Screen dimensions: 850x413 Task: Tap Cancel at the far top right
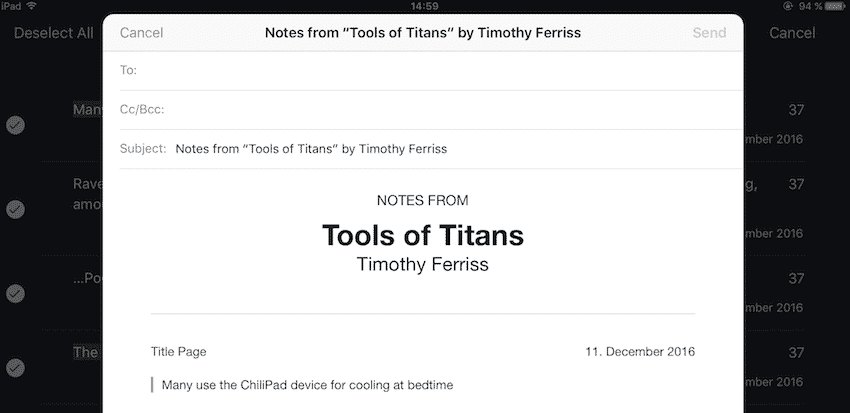(792, 33)
